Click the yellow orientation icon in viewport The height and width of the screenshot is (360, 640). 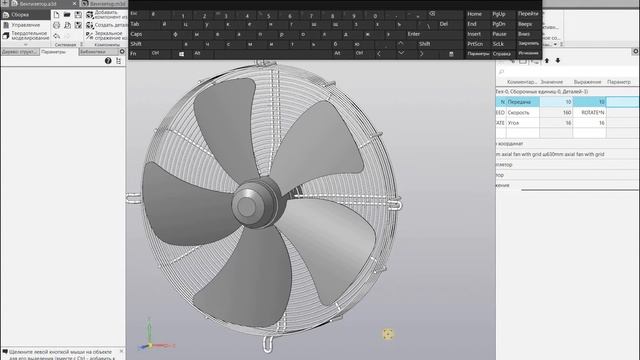click(x=388, y=334)
